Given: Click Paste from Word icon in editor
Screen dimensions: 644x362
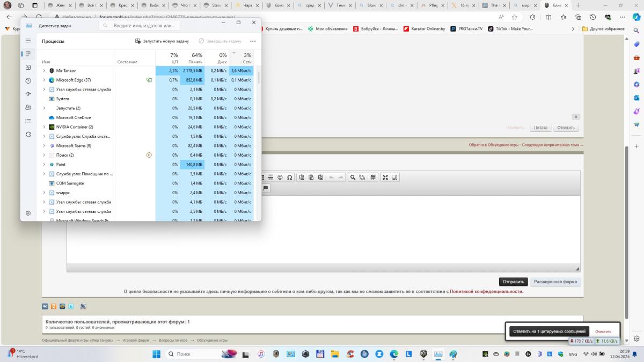Looking at the screenshot, I should tap(320, 178).
